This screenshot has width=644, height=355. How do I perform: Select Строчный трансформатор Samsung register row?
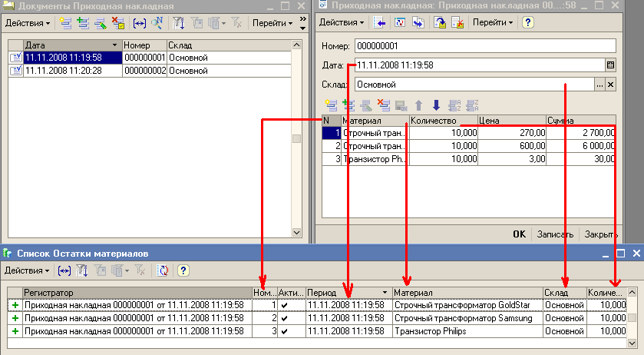click(317, 318)
